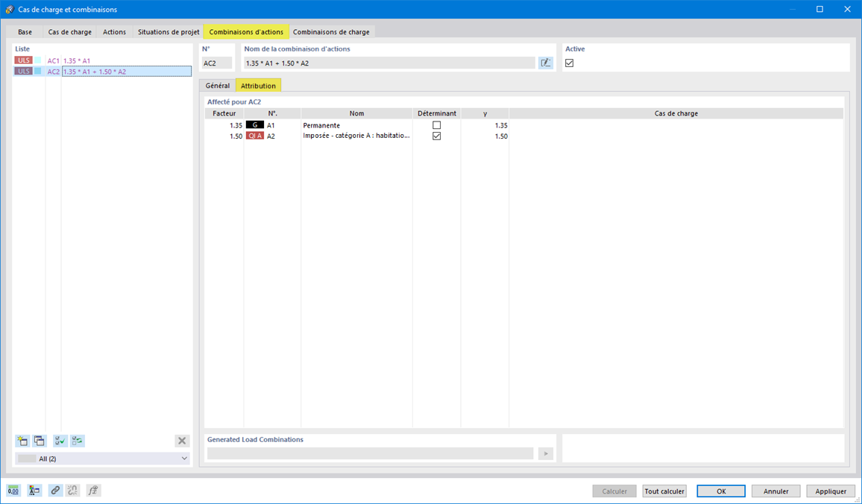Viewport: 862px width, 504px height.
Task: Click the γ column header
Action: (485, 113)
